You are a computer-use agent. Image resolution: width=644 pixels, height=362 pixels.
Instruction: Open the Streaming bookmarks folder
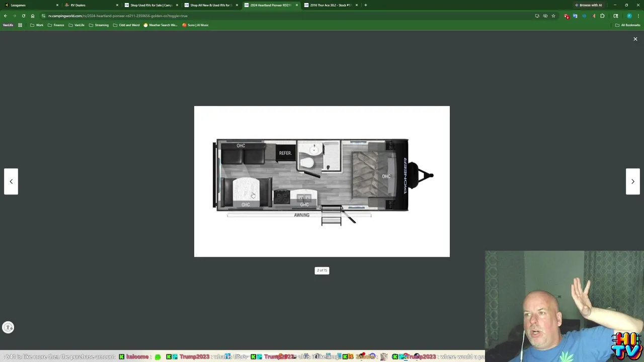99,25
